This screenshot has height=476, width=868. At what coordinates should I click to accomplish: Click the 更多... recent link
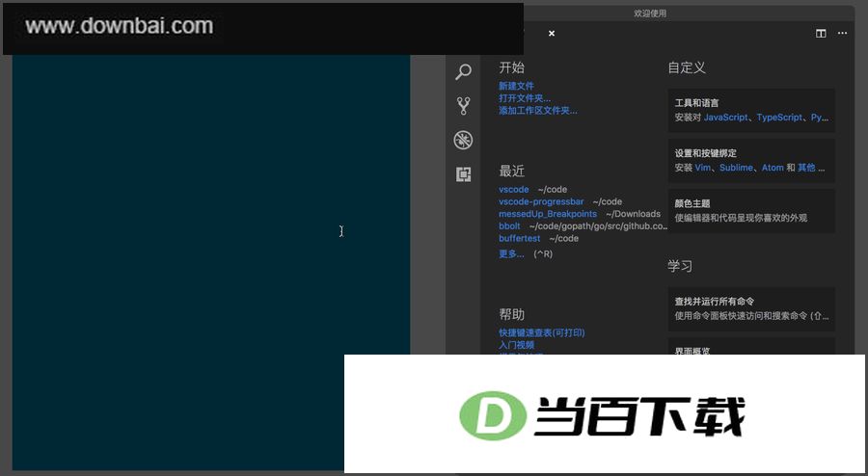[x=511, y=253]
